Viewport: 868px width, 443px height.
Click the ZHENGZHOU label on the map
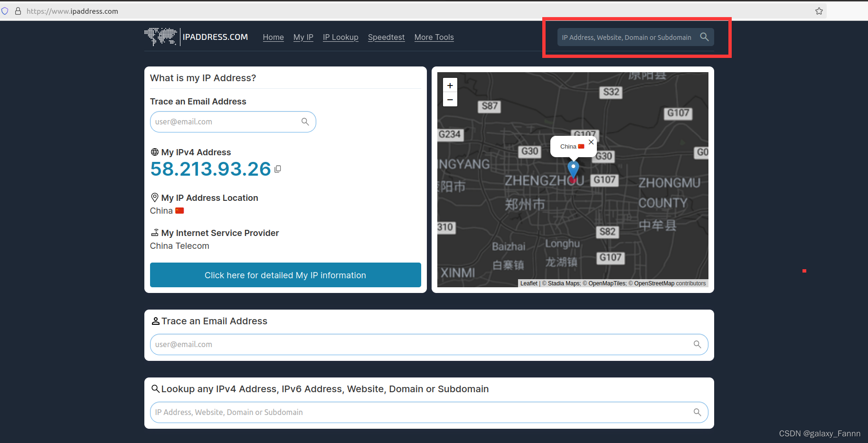click(x=544, y=180)
